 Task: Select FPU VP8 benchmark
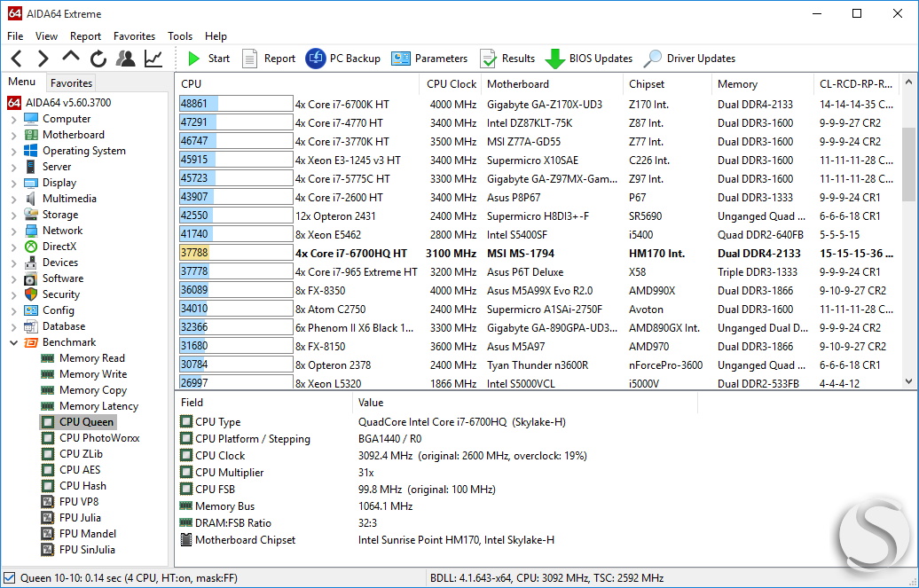[x=79, y=502]
